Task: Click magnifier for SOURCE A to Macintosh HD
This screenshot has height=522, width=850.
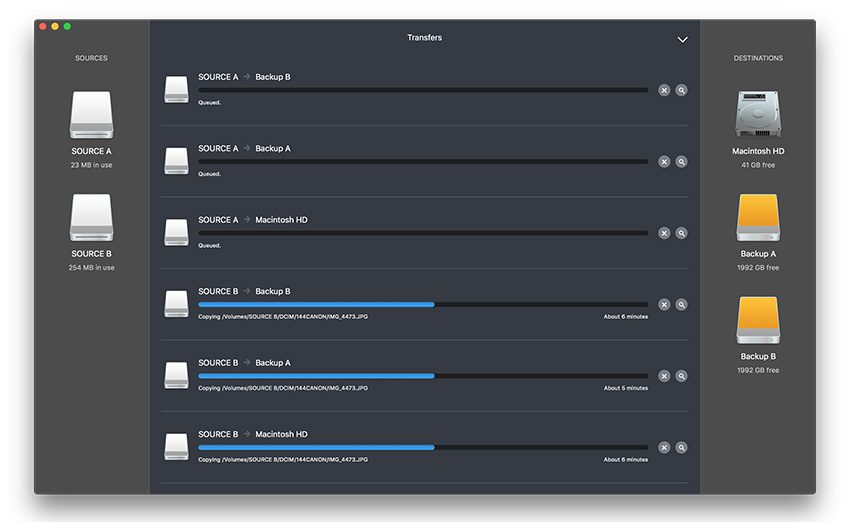Action: 681,233
